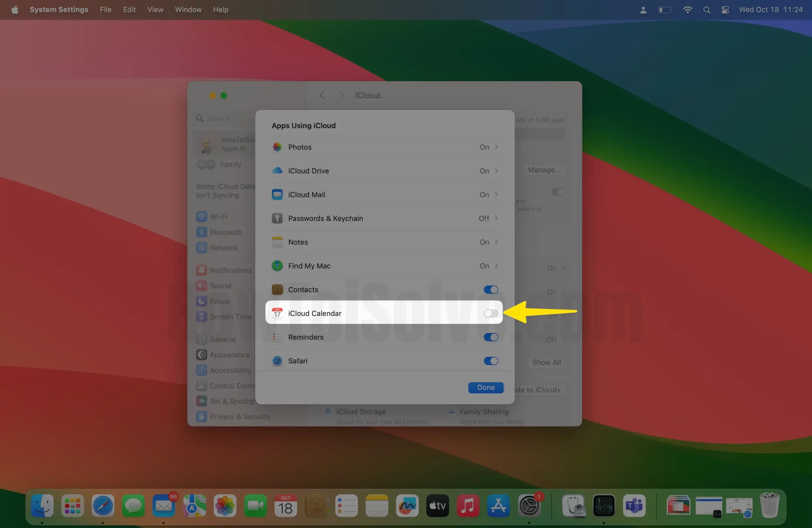Click the Show All button
Screen dimensions: 812x528
[x=546, y=362]
